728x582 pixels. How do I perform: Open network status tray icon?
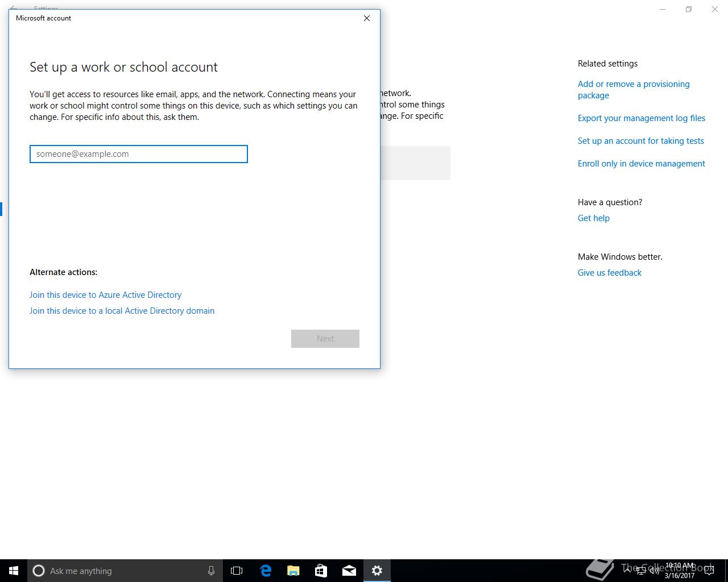641,571
